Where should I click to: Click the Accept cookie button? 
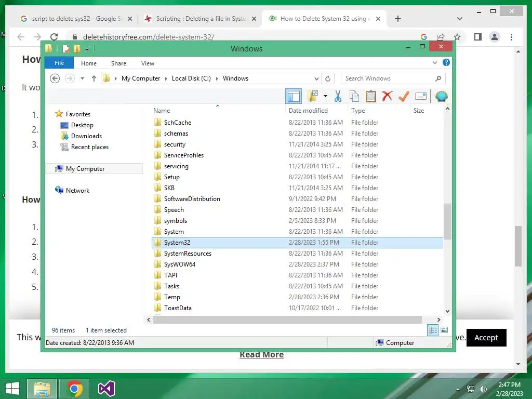[x=486, y=338]
